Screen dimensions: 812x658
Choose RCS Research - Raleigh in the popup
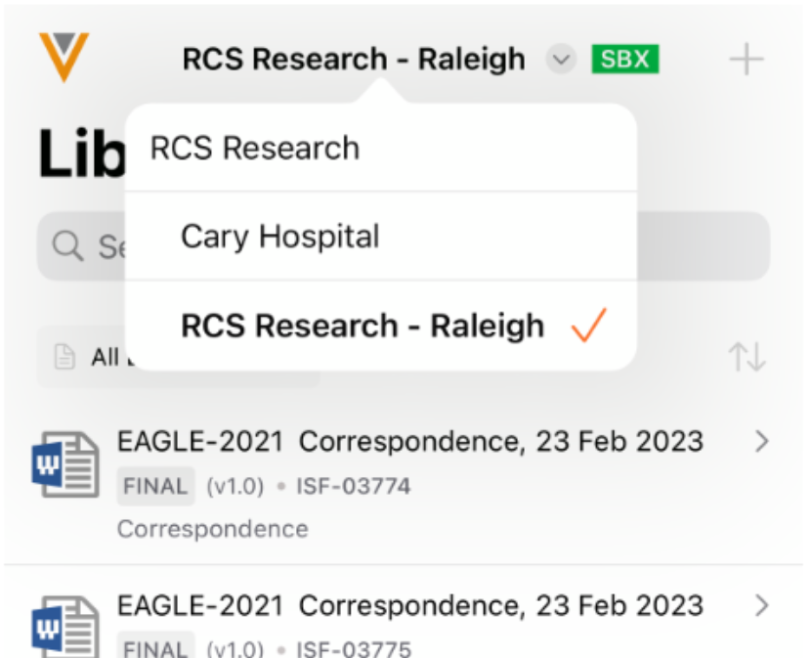pyautogui.click(x=363, y=326)
